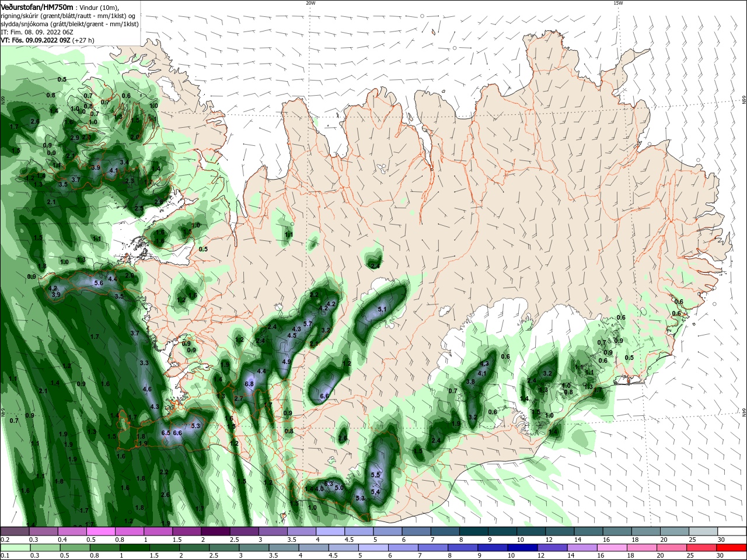Click the '5.7' precipitation value on the map
747x560 pixels.
click(x=308, y=324)
